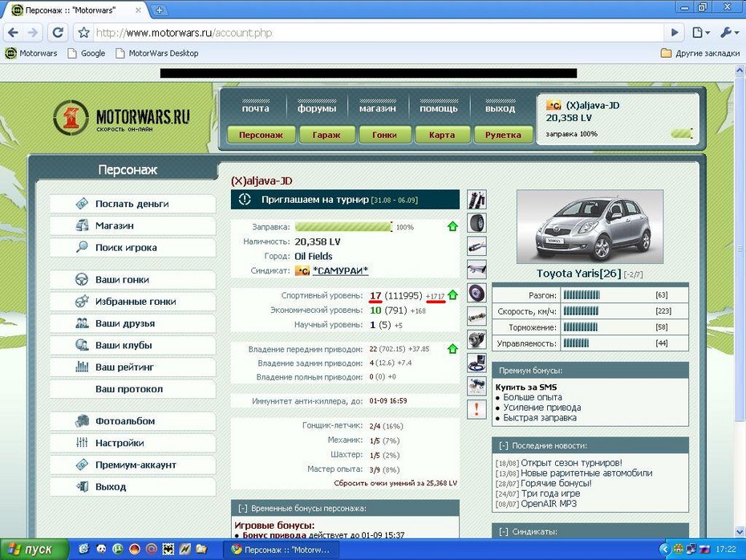Click the syndicate badge beside *САМУРАИ*
The height and width of the screenshot is (560, 746).
click(x=302, y=270)
